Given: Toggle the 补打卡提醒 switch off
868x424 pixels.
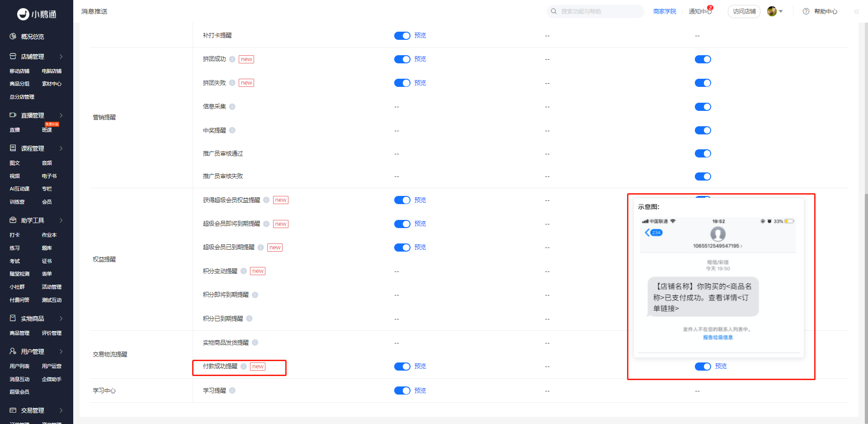Looking at the screenshot, I should [402, 36].
